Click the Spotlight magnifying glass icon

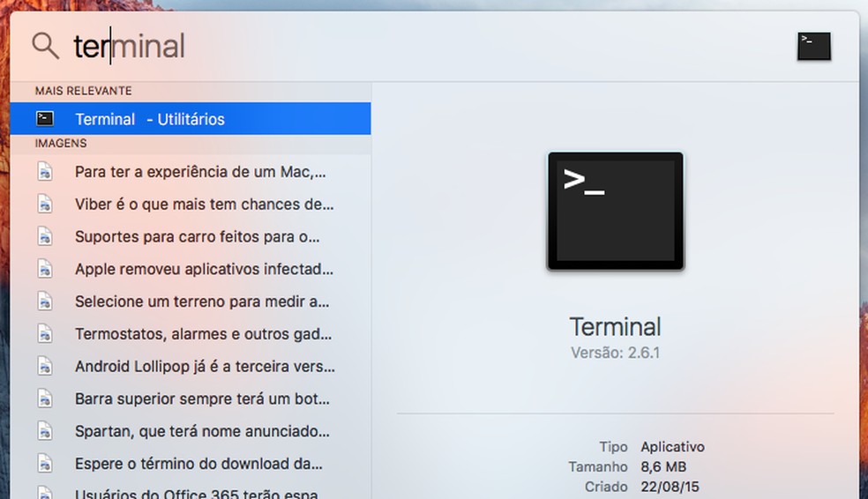[x=45, y=45]
